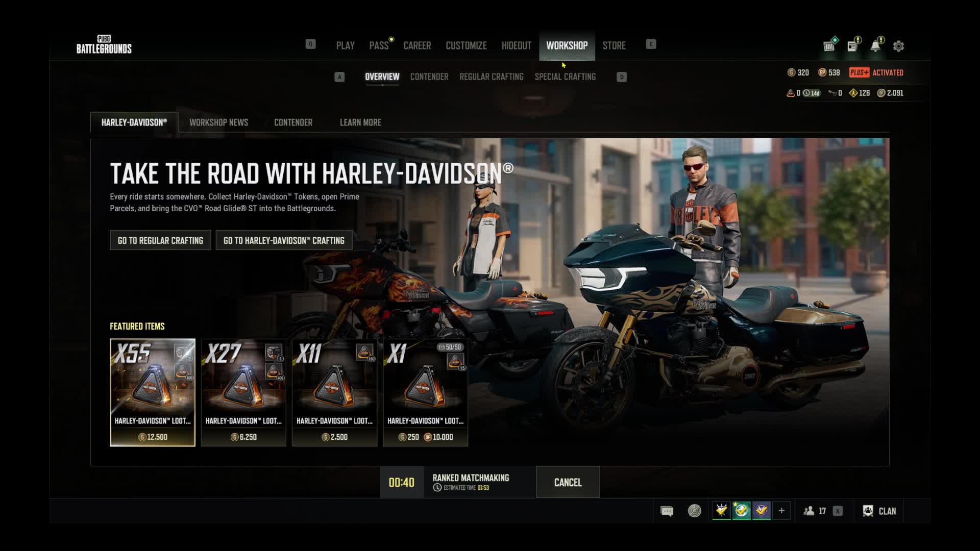The width and height of the screenshot is (980, 551).
Task: Open the Learn More tab
Action: (360, 122)
